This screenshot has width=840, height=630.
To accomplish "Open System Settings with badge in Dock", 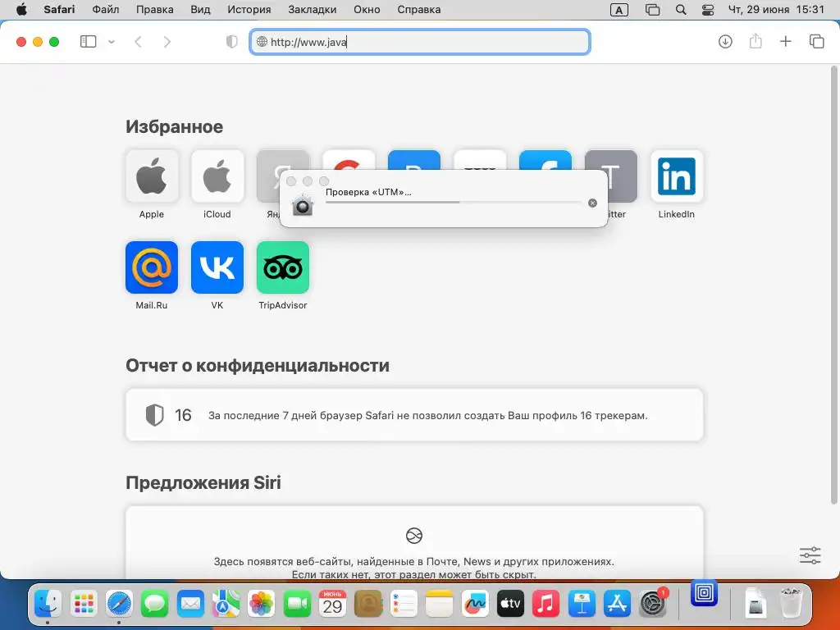I will [652, 604].
